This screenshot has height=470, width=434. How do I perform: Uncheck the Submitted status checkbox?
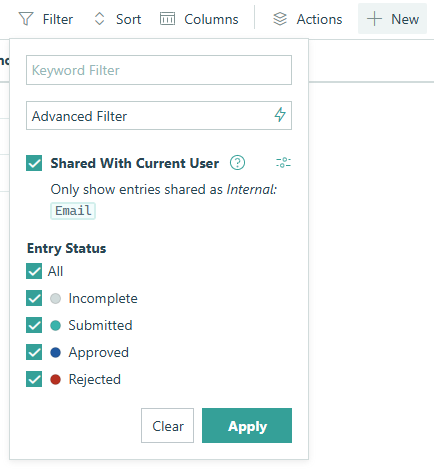(x=34, y=325)
